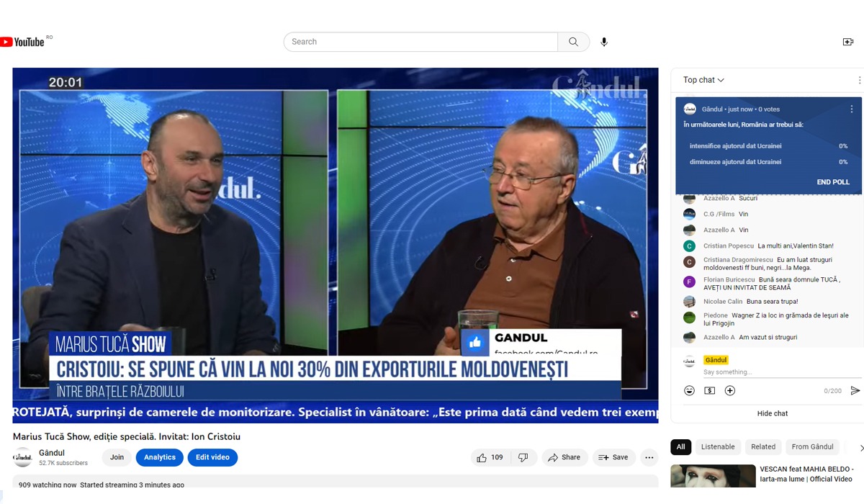
Task: Like the video showing 109 likes
Action: coord(490,457)
